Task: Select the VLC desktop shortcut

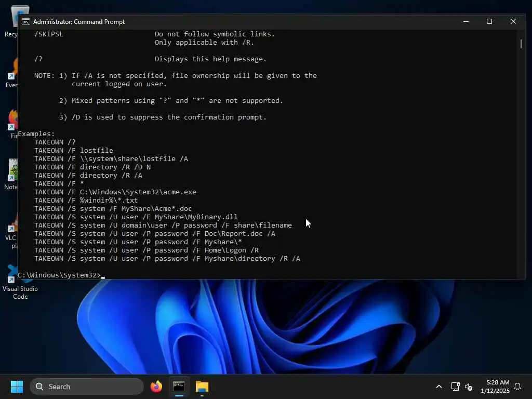Action: (x=11, y=233)
